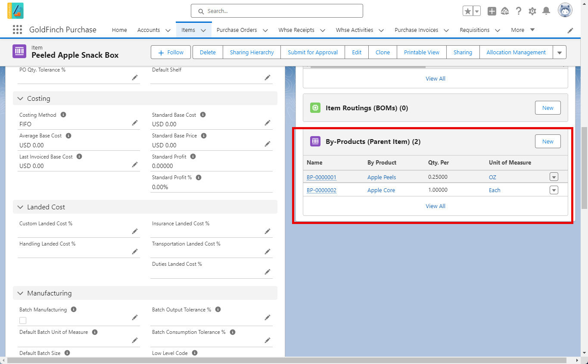Open by-product record BP-0000001
The height and width of the screenshot is (364, 588).
click(321, 177)
